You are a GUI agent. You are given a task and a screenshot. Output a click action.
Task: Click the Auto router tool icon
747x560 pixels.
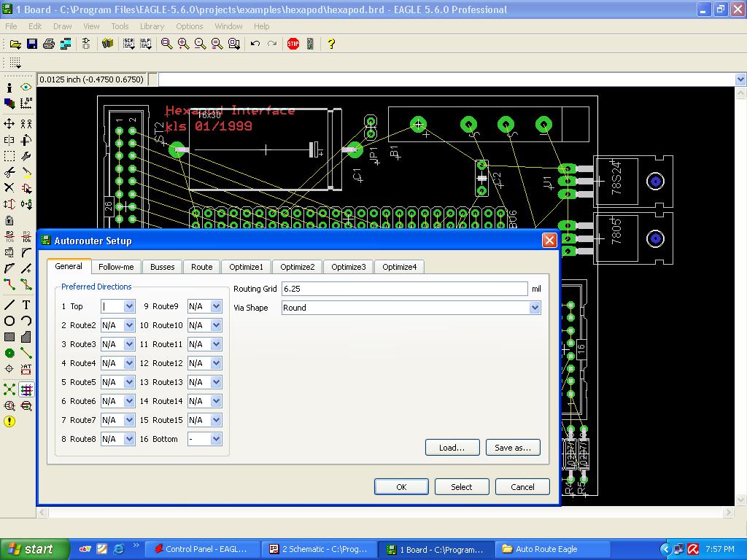pyautogui.click(x=26, y=390)
